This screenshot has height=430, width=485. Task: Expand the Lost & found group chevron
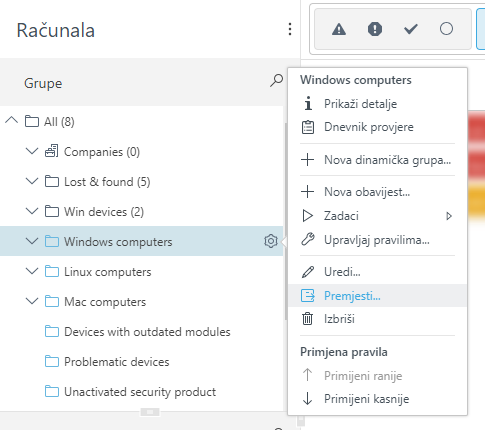32,181
